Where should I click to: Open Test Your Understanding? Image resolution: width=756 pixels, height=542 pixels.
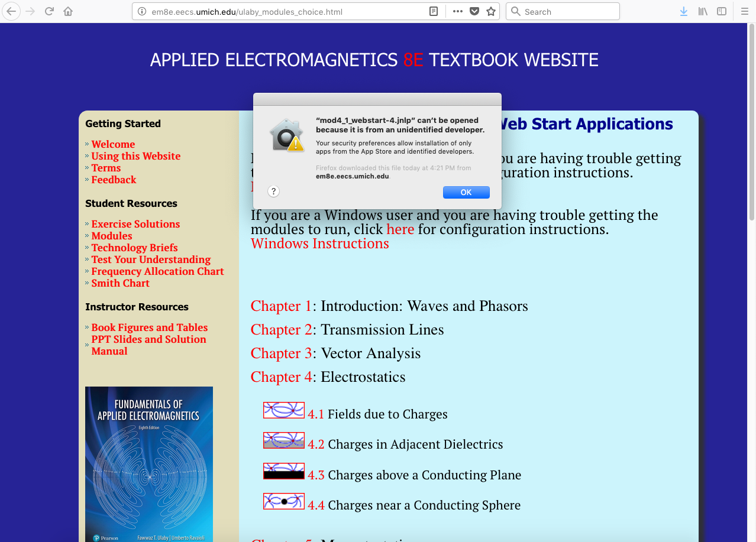point(151,259)
